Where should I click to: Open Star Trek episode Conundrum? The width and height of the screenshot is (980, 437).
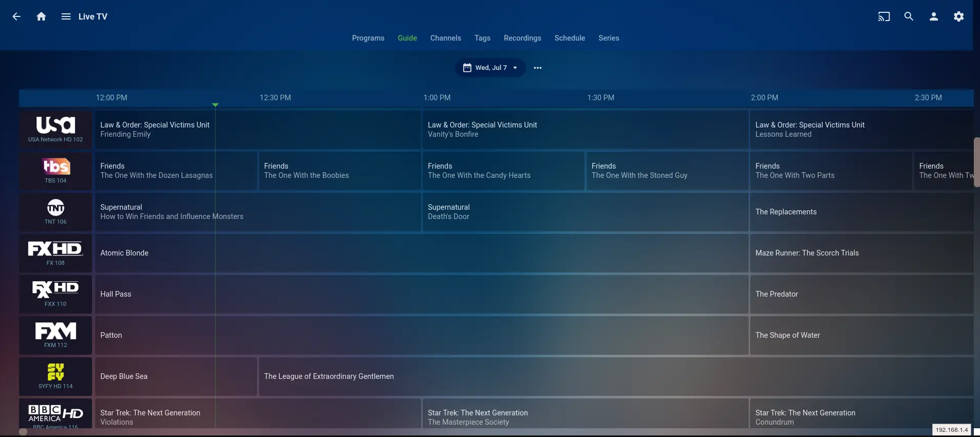862,414
